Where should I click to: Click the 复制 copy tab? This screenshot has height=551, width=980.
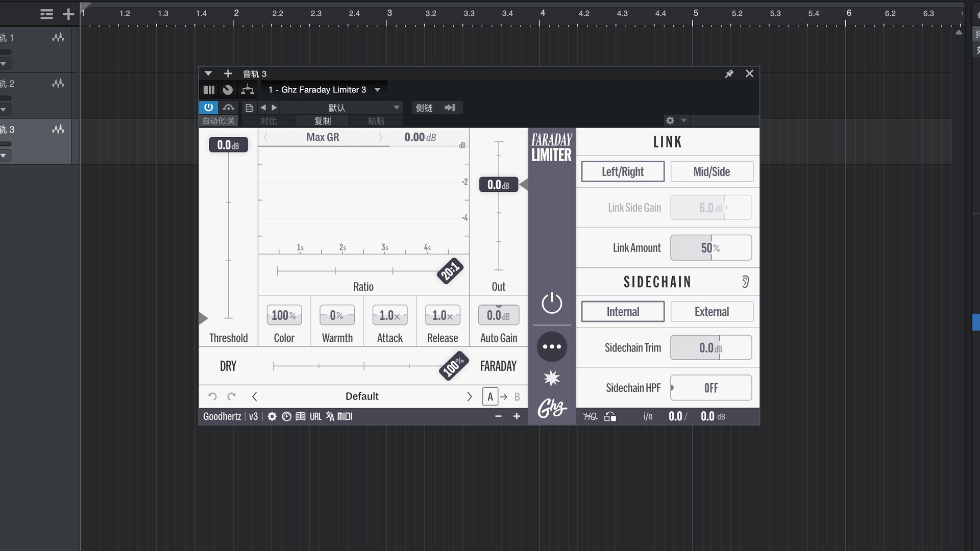(323, 121)
